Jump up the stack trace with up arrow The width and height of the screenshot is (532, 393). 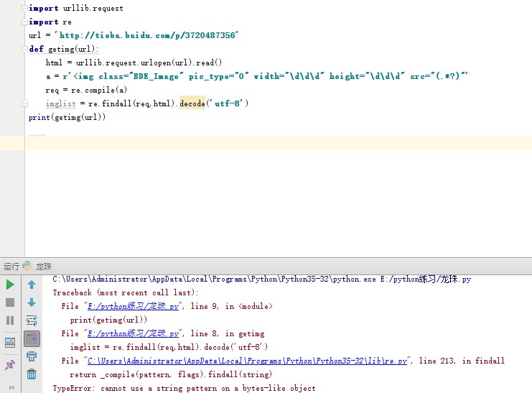click(32, 285)
